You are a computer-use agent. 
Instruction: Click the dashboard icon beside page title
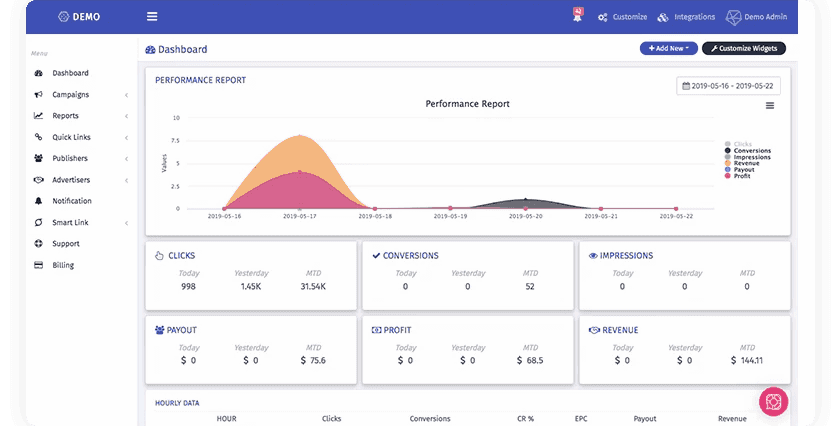coord(151,49)
